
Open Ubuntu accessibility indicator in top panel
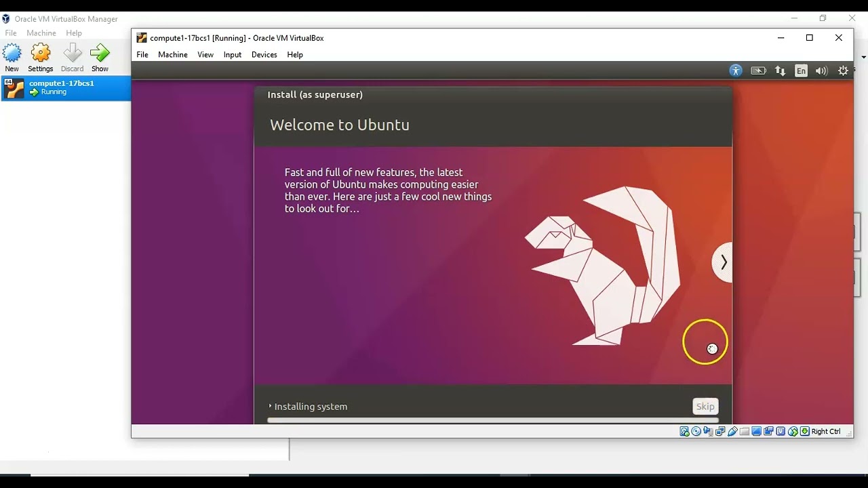pos(736,70)
